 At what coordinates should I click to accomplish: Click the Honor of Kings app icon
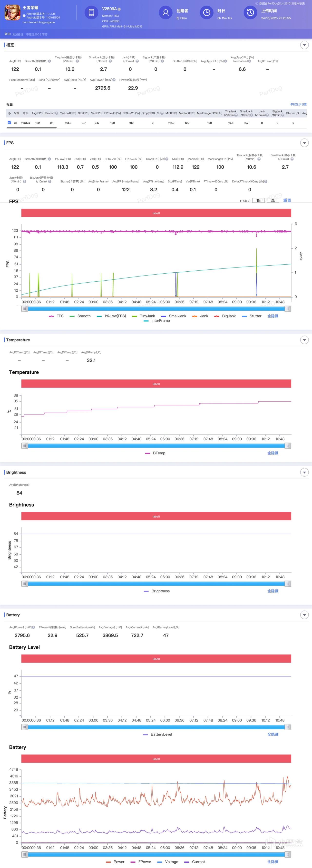[x=12, y=12]
